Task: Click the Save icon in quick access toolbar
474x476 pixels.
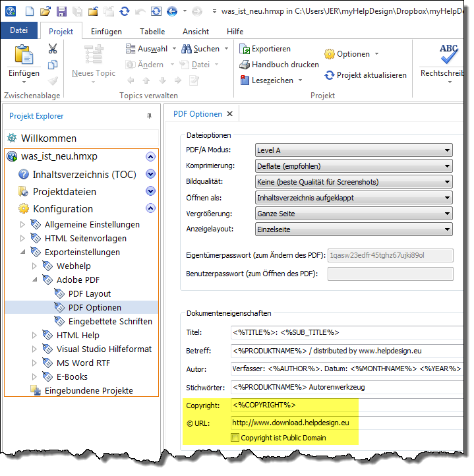Action: point(61,11)
